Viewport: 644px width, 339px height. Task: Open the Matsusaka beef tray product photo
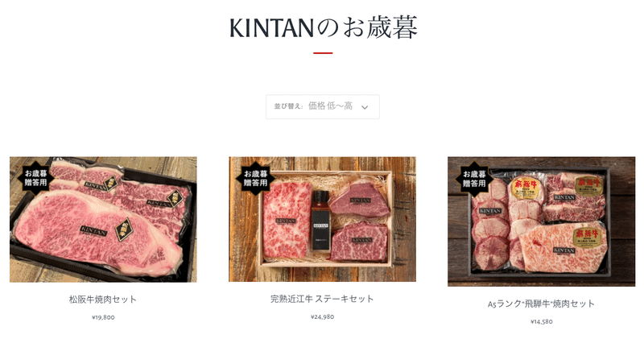pyautogui.click(x=103, y=220)
